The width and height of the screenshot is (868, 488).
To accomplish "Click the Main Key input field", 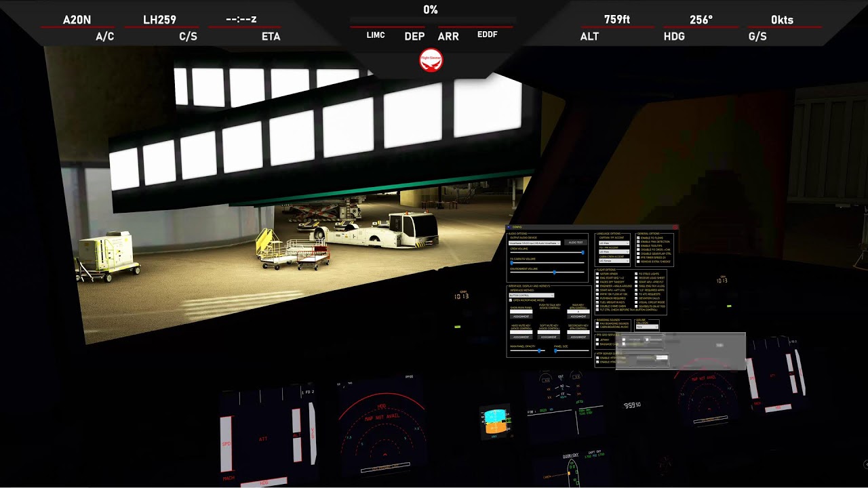I will (x=578, y=312).
